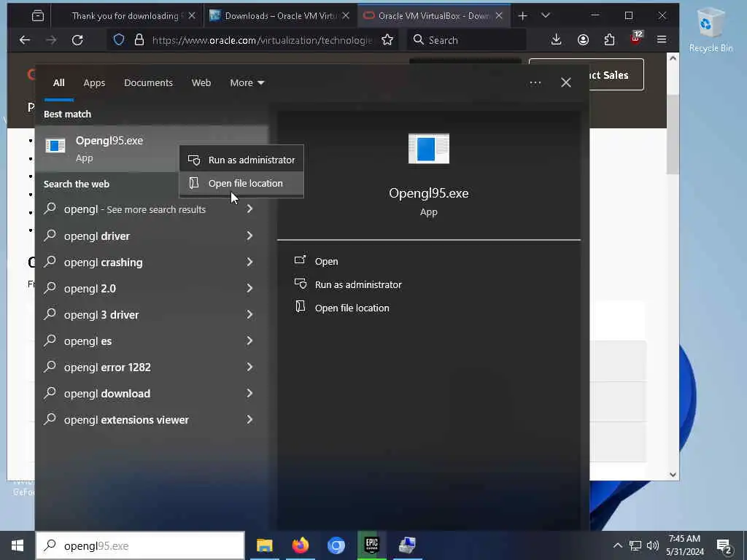This screenshot has width=747, height=560.
Task: Open the search panel options ellipsis
Action: pos(535,83)
